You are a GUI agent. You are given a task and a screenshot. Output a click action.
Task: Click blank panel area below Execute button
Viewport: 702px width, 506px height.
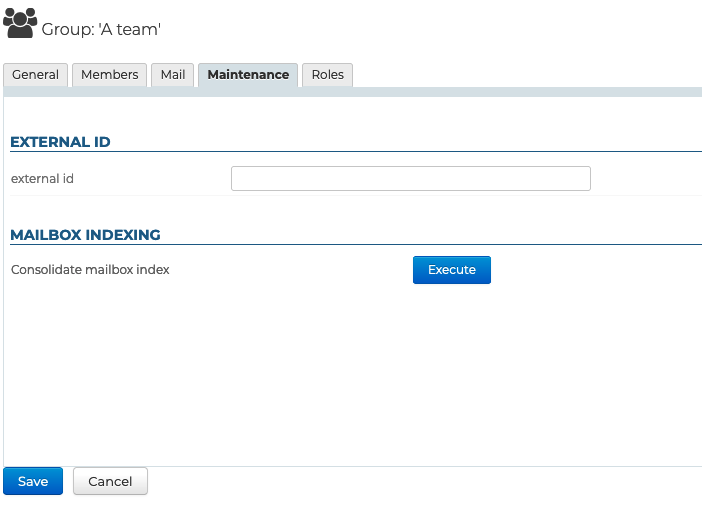tap(451, 370)
